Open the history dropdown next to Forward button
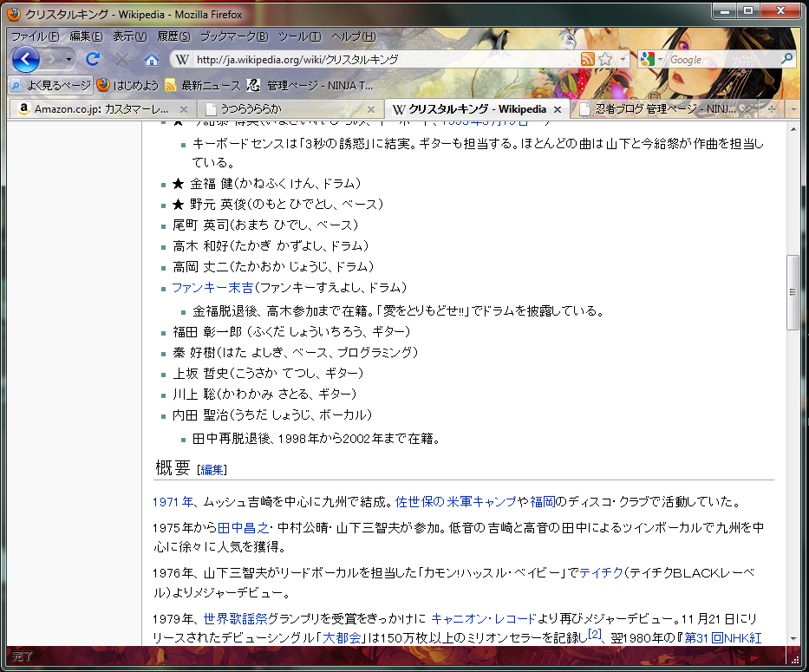The height and width of the screenshot is (672, 809). pyautogui.click(x=69, y=59)
